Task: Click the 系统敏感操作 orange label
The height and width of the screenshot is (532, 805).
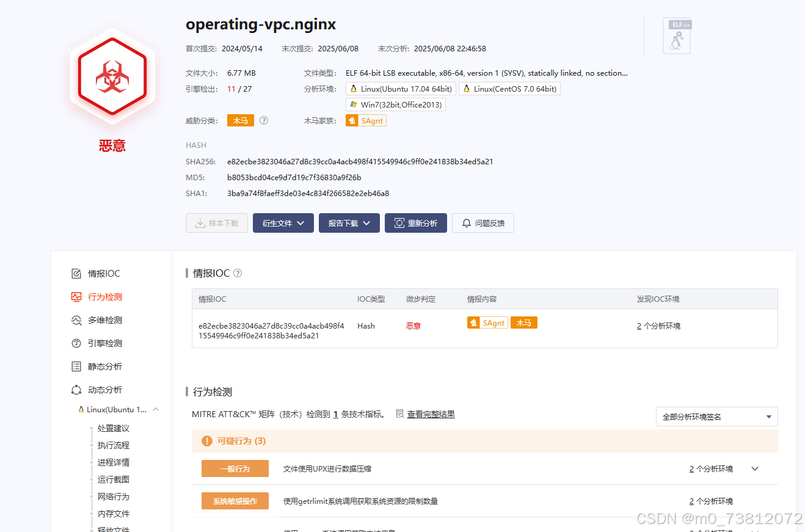Action: [x=235, y=501]
